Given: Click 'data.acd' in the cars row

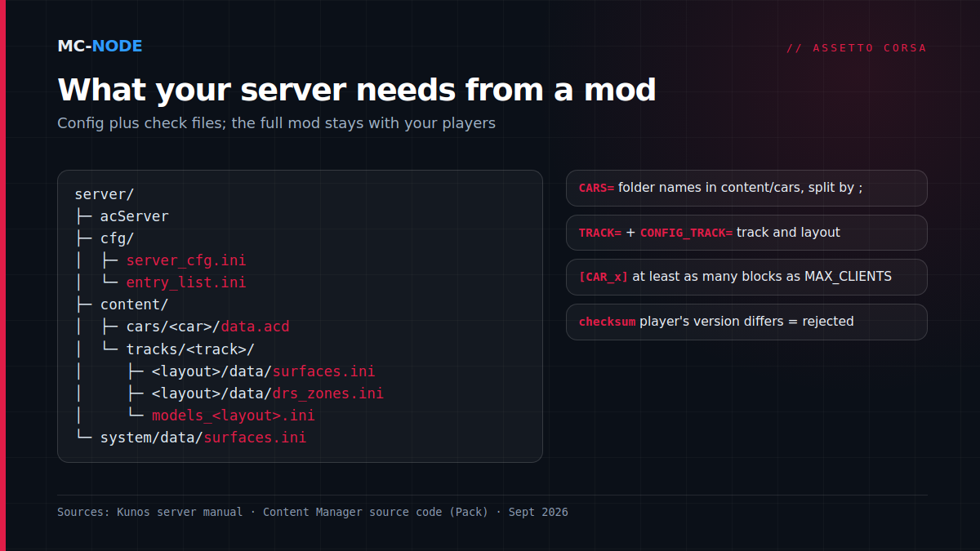Looking at the screenshot, I should [x=256, y=327].
